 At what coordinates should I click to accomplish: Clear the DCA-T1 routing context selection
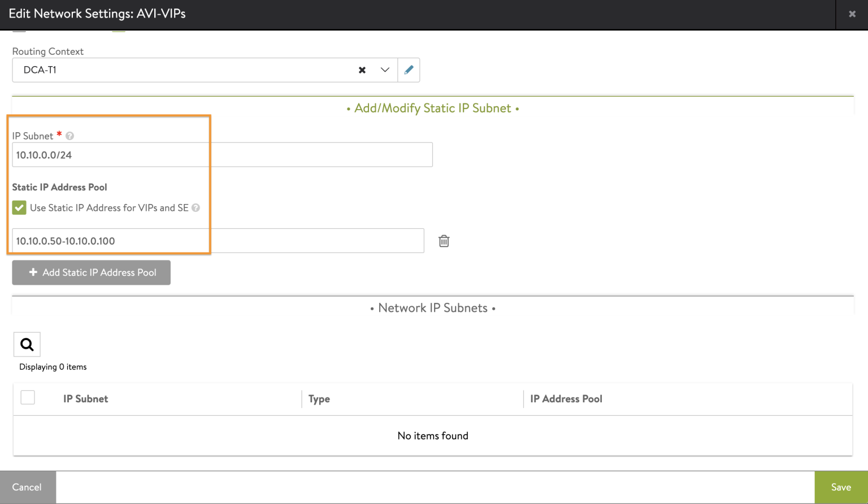coord(362,70)
